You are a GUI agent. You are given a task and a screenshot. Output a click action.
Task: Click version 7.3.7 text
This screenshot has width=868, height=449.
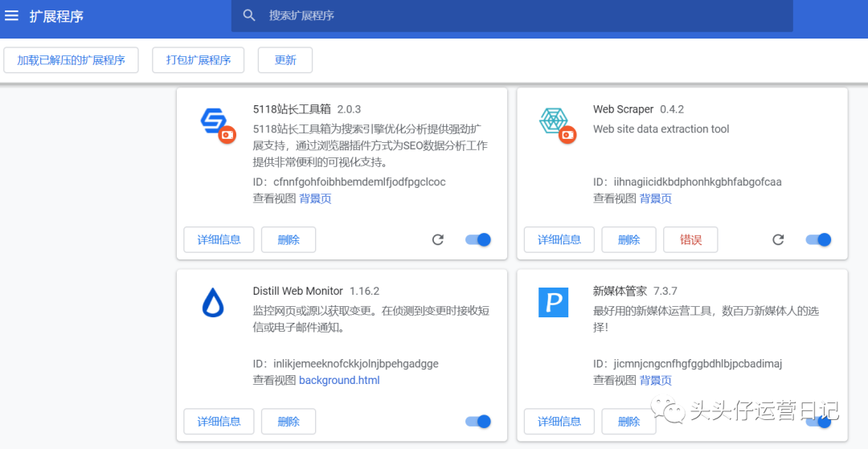(665, 291)
